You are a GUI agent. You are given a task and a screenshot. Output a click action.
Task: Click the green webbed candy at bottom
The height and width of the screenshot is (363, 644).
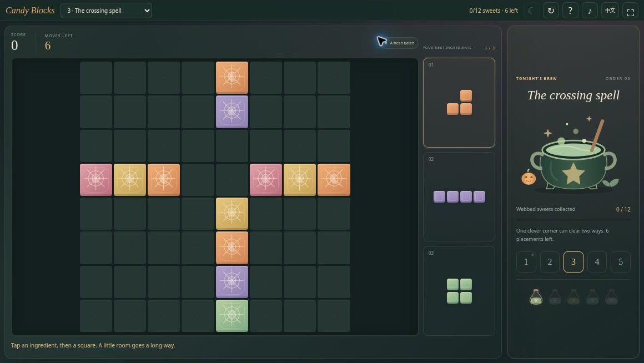pyautogui.click(x=232, y=315)
